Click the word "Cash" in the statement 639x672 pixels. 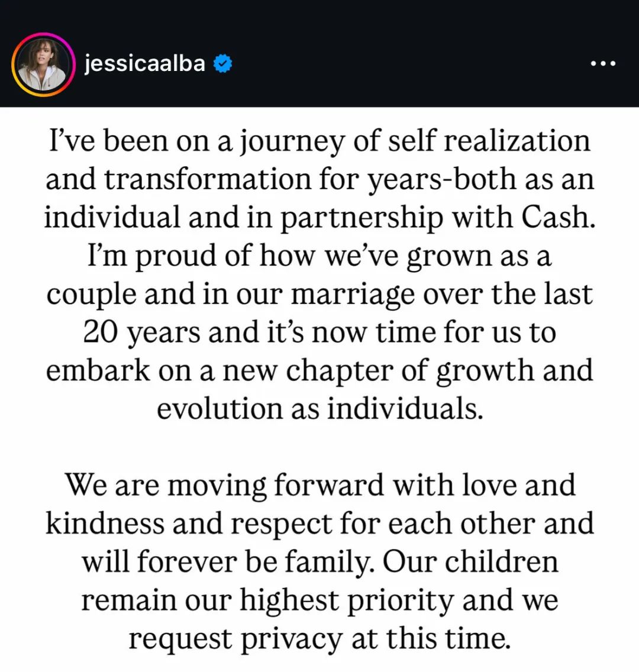point(559,217)
